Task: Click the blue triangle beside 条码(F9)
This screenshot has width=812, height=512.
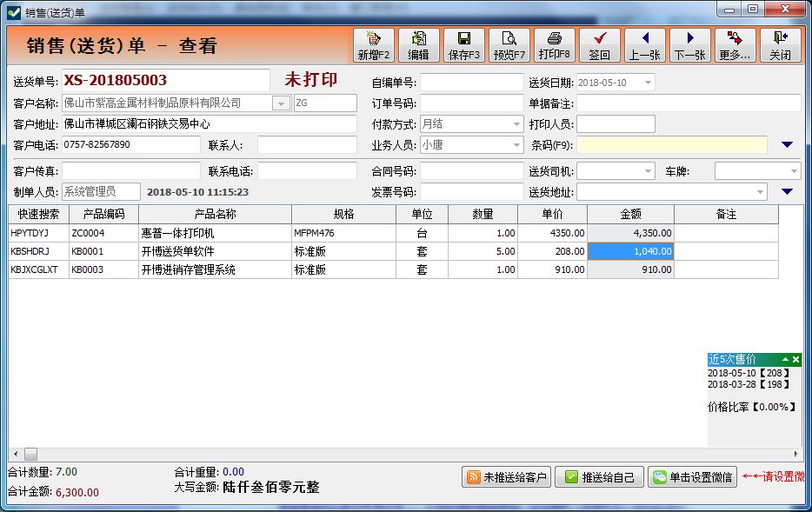Action: pyautogui.click(x=787, y=145)
